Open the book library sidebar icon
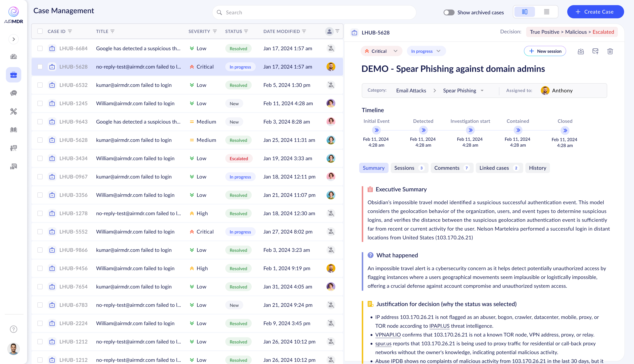The width and height of the screenshot is (634, 364). 14,130
